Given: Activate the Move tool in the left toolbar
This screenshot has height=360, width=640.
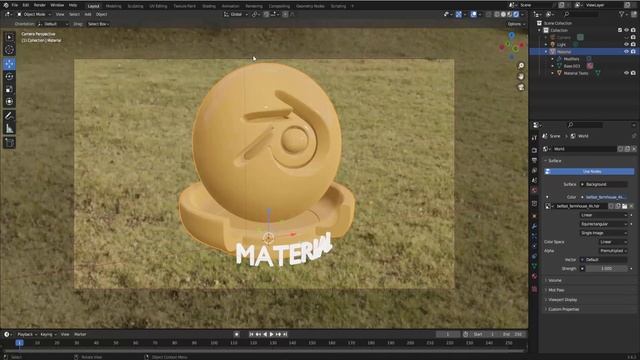Looking at the screenshot, I should point(9,64).
